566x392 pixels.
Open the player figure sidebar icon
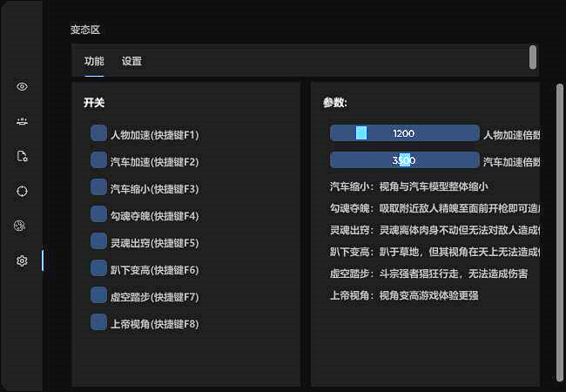point(22,121)
